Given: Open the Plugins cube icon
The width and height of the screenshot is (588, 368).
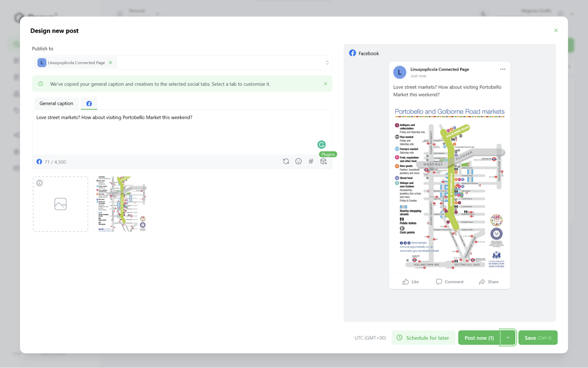Looking at the screenshot, I should [x=323, y=161].
